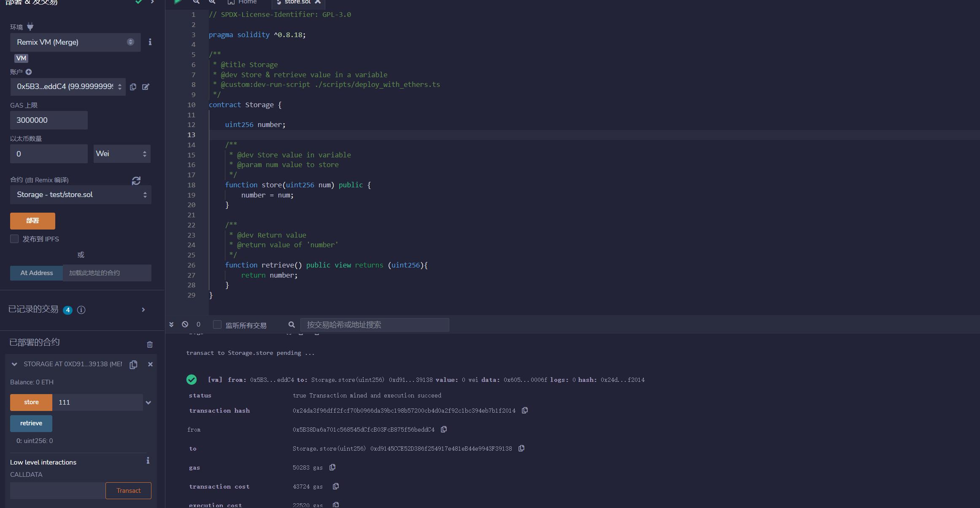The height and width of the screenshot is (508, 980).
Task: Copy the selected account address
Action: click(x=133, y=87)
